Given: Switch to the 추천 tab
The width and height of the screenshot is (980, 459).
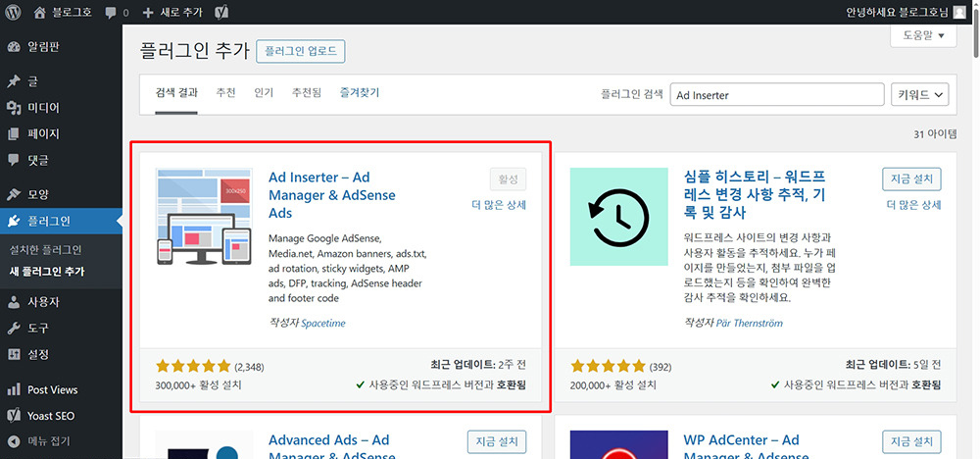Looking at the screenshot, I should pyautogui.click(x=225, y=92).
